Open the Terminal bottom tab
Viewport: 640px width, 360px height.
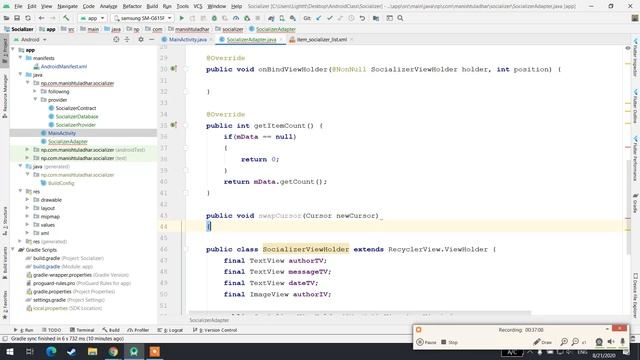(82, 330)
